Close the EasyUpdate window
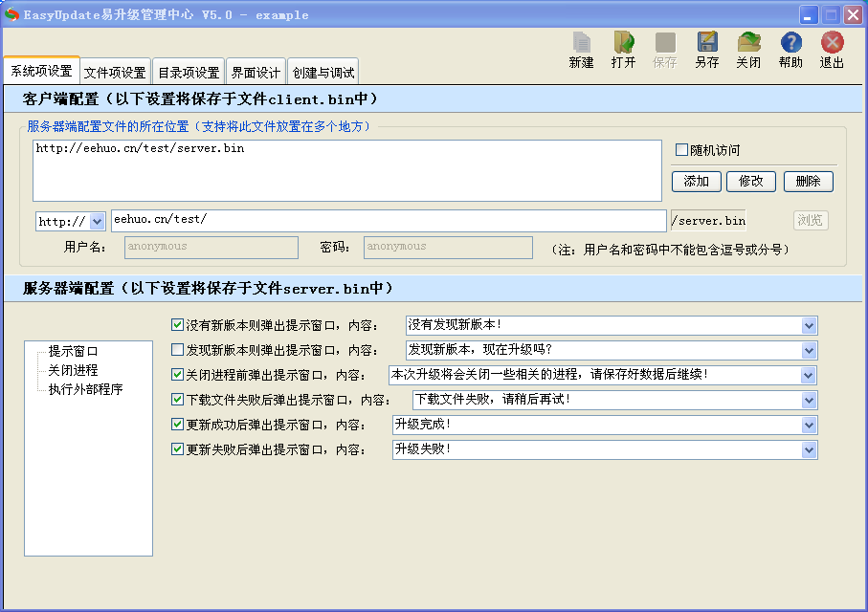This screenshot has width=868, height=612. pos(854,15)
